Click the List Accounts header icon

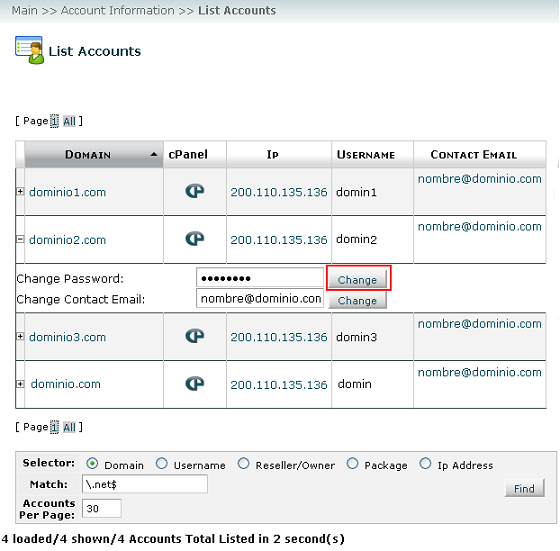point(29,50)
